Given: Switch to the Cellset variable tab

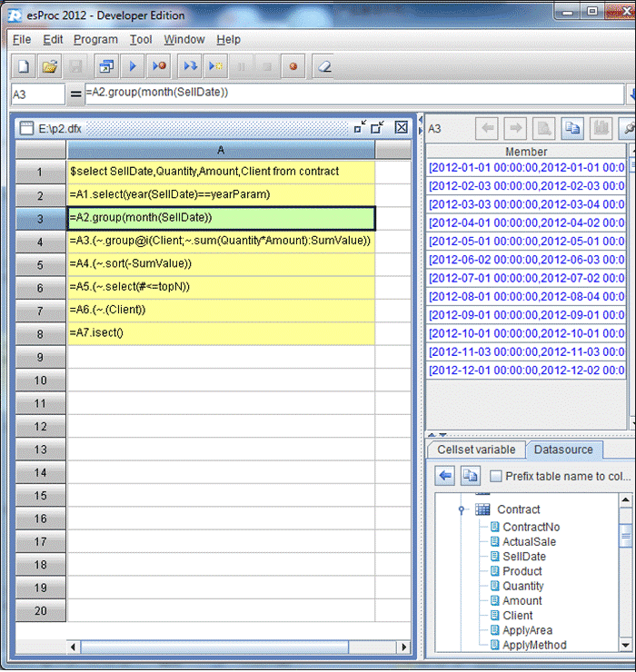Looking at the screenshot, I should tap(476, 450).
